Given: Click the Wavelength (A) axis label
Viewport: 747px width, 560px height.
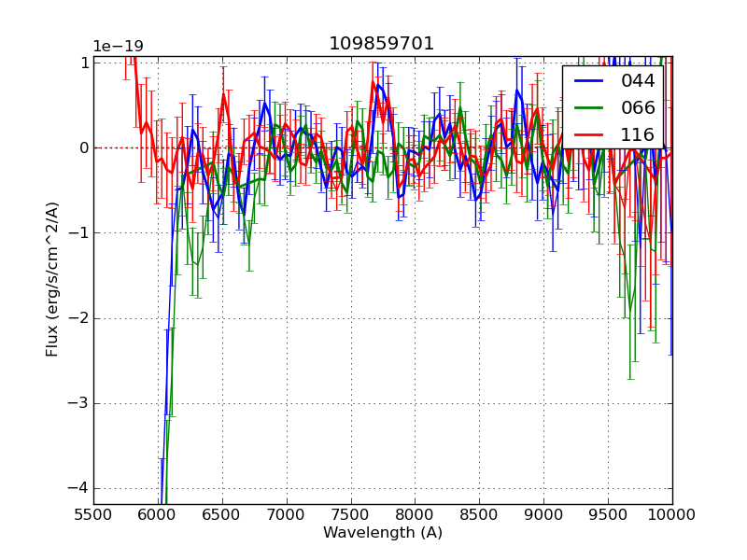Looking at the screenshot, I should click(383, 533).
